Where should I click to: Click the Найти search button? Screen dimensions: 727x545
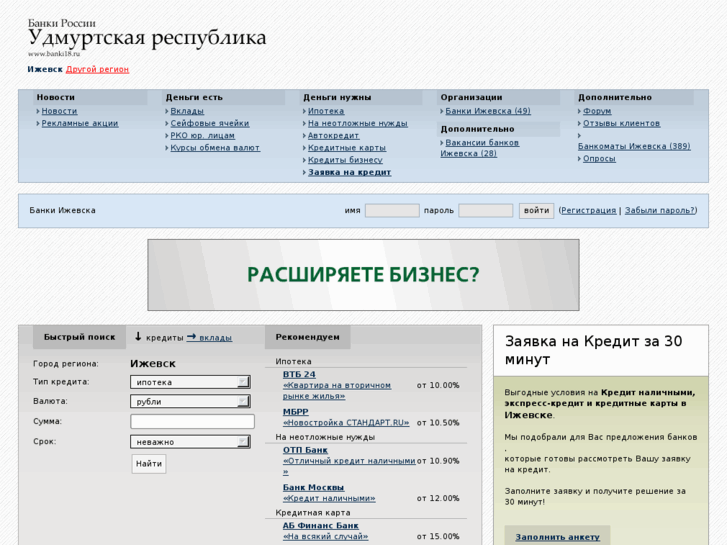point(149,464)
